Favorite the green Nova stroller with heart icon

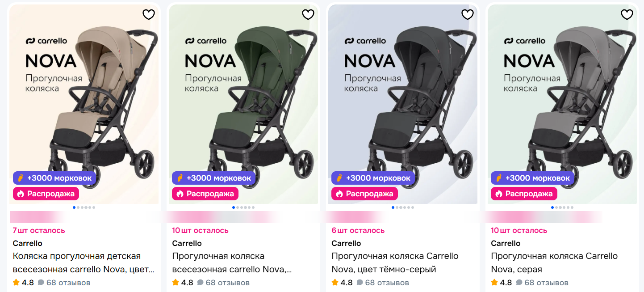308,15
